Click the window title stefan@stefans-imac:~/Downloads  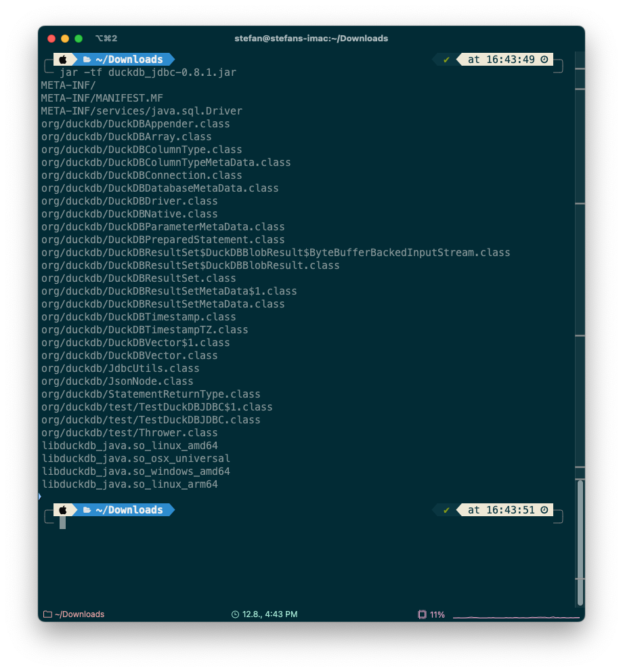311,38
